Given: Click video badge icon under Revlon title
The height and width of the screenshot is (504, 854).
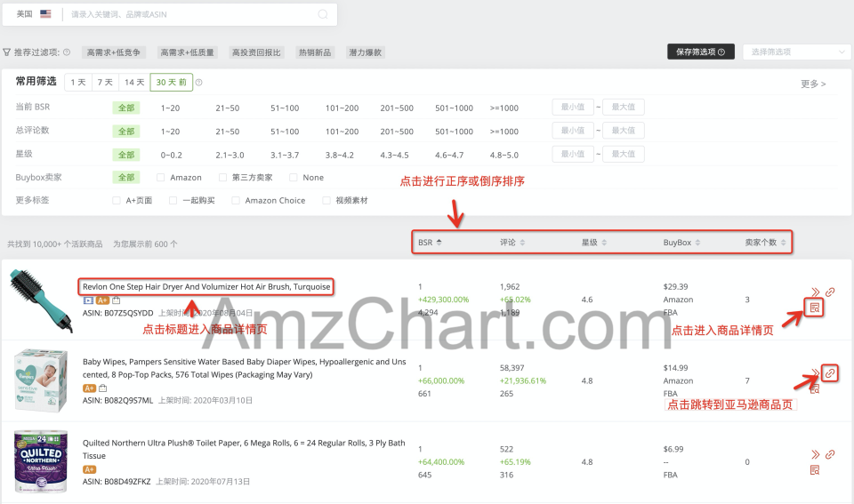Looking at the screenshot, I should (x=88, y=300).
